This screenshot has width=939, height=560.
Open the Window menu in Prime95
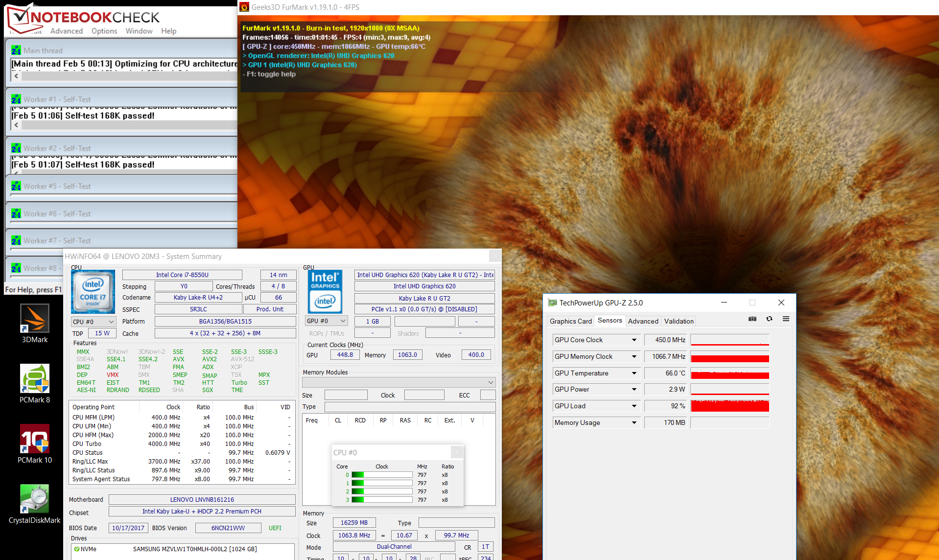(139, 31)
